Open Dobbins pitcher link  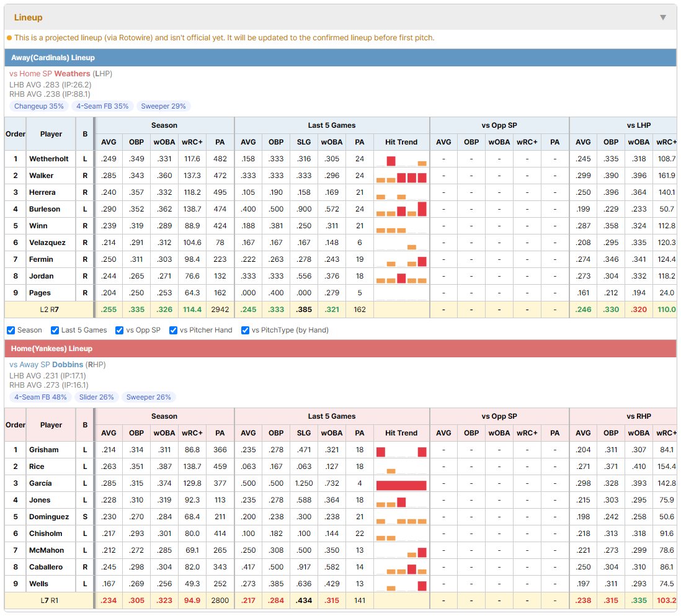68,365
